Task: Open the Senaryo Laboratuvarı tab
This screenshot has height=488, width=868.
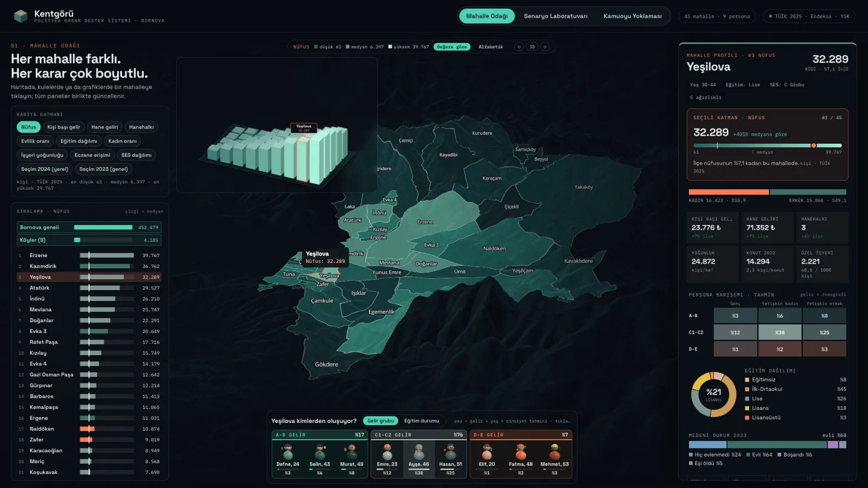Action: tap(556, 16)
